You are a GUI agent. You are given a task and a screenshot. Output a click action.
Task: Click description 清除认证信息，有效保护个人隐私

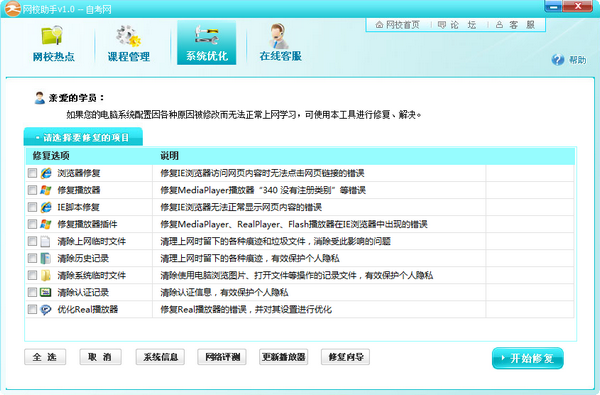[x=224, y=292]
